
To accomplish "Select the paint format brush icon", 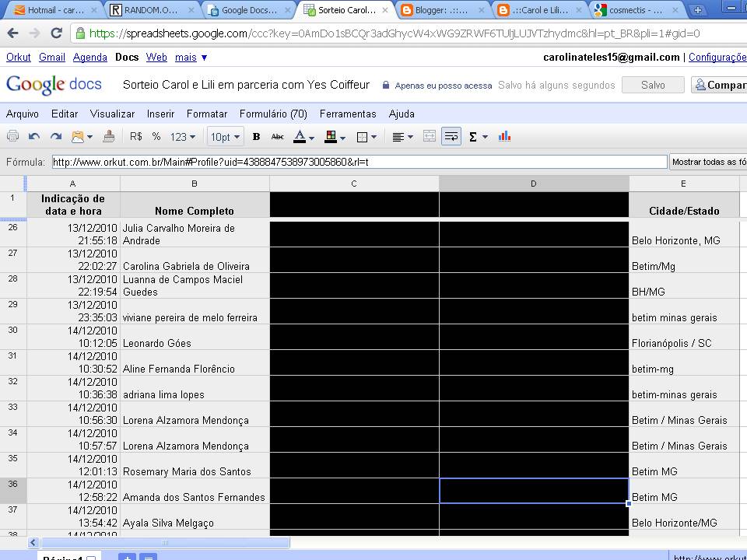I will 109,137.
